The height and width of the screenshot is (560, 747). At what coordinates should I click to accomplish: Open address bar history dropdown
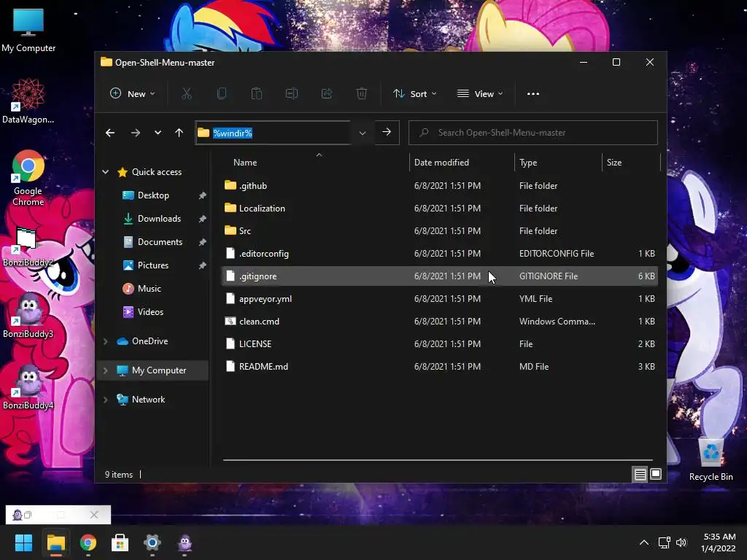tap(363, 133)
